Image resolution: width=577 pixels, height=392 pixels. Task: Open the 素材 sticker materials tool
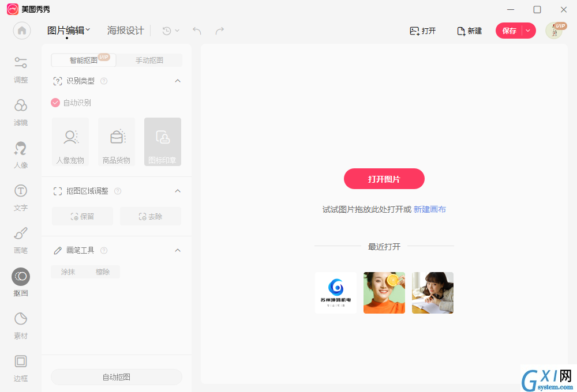click(21, 326)
